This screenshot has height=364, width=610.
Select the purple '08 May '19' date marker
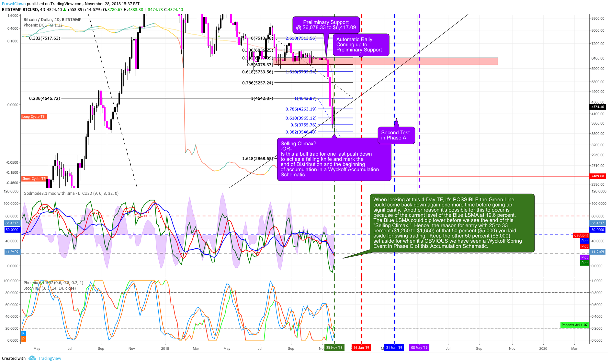click(419, 347)
